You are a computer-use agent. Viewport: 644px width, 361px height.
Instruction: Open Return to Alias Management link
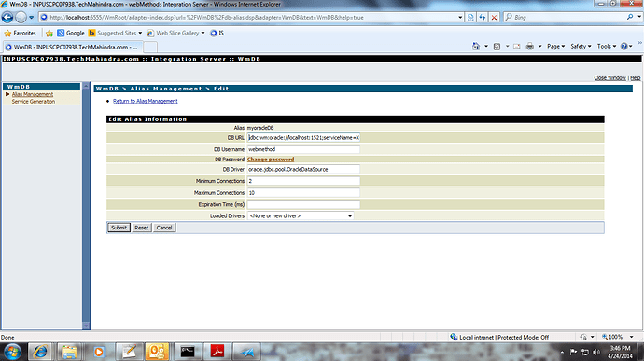click(x=146, y=101)
